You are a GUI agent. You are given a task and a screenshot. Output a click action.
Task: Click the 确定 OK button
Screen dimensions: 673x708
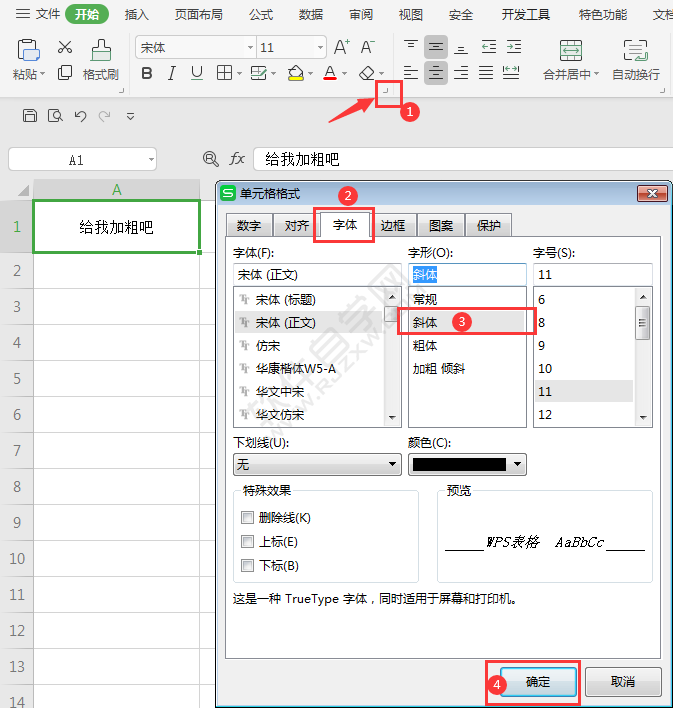tap(538, 682)
